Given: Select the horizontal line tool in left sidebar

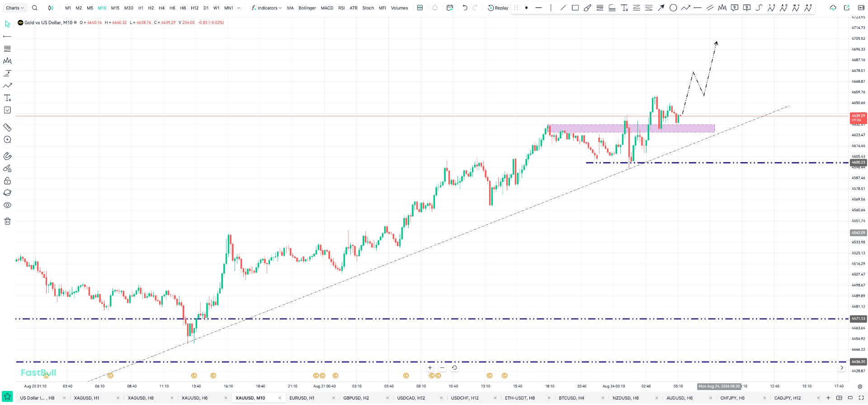Looking at the screenshot, I should (x=7, y=36).
